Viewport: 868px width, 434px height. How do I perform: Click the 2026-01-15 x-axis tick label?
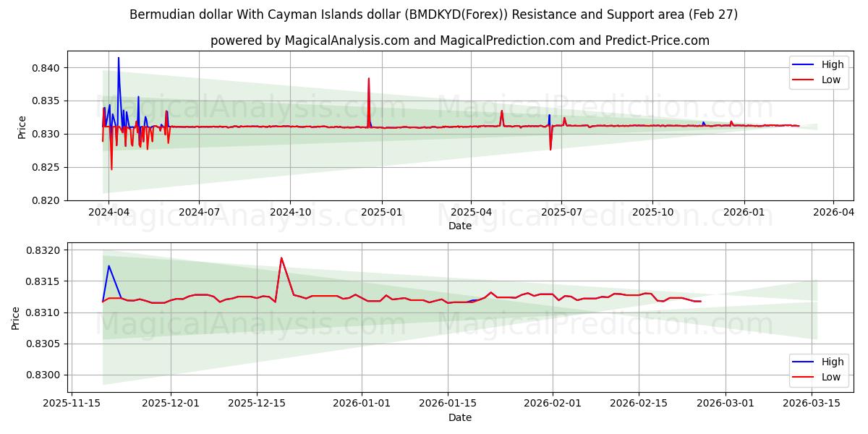[x=448, y=404]
